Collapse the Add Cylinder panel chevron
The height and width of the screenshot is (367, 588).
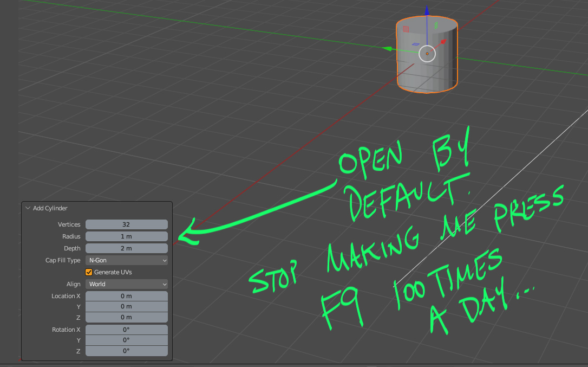(x=28, y=208)
